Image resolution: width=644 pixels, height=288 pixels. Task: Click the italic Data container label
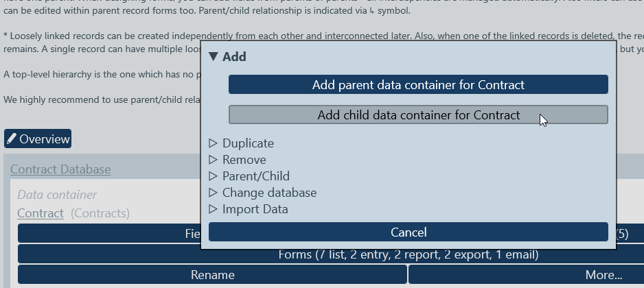point(57,195)
